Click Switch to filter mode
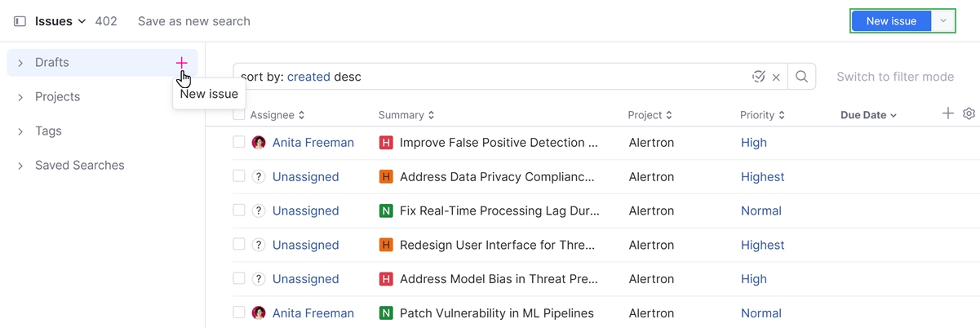980x328 pixels. (894, 77)
